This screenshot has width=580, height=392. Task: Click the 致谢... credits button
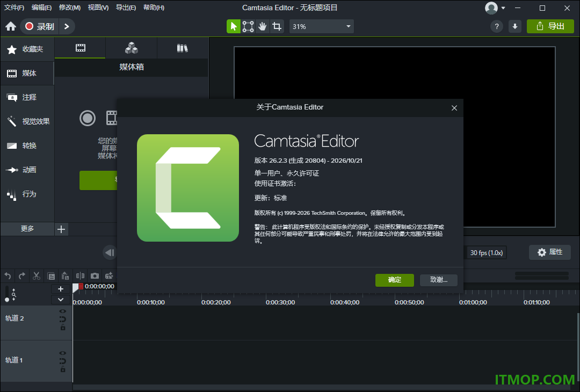coord(438,280)
